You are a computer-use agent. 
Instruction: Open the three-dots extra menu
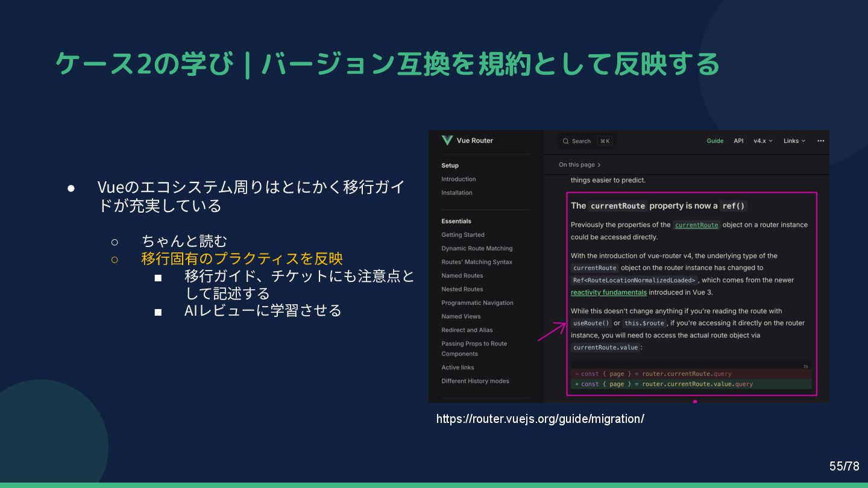(820, 141)
